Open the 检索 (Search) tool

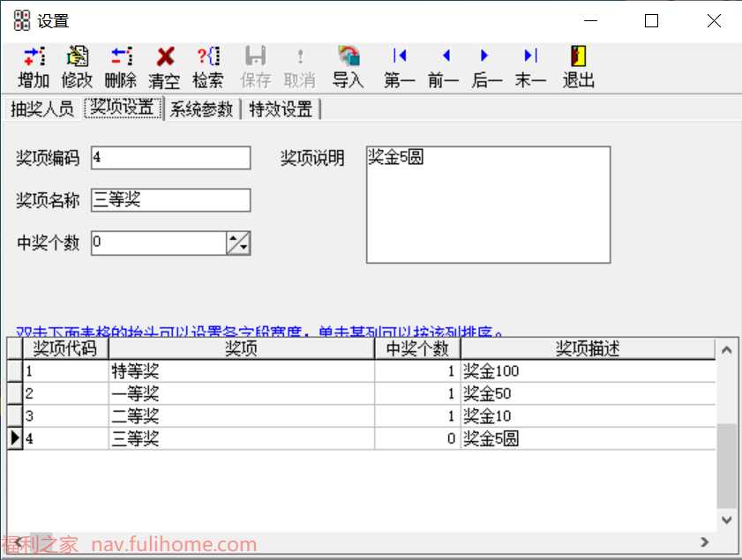208,58
